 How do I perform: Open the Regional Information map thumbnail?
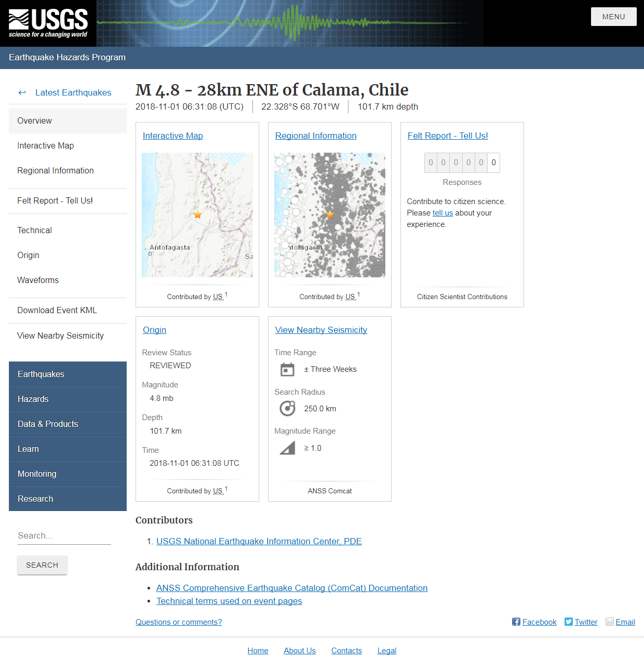(x=330, y=215)
